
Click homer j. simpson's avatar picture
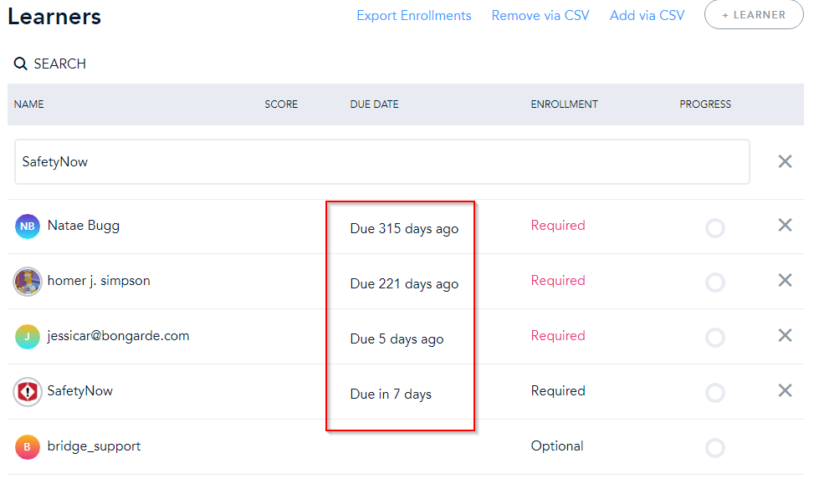[28, 282]
